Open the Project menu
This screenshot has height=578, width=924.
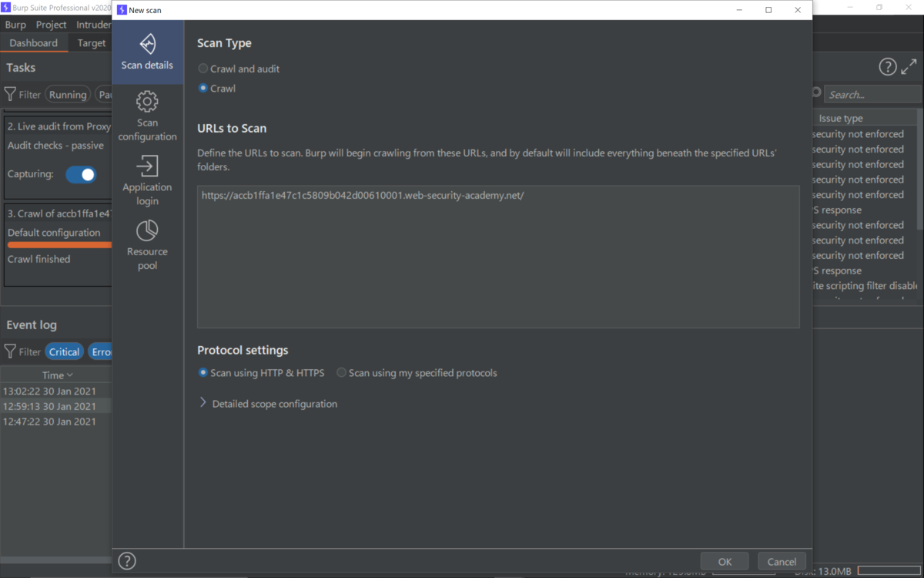pyautogui.click(x=51, y=25)
